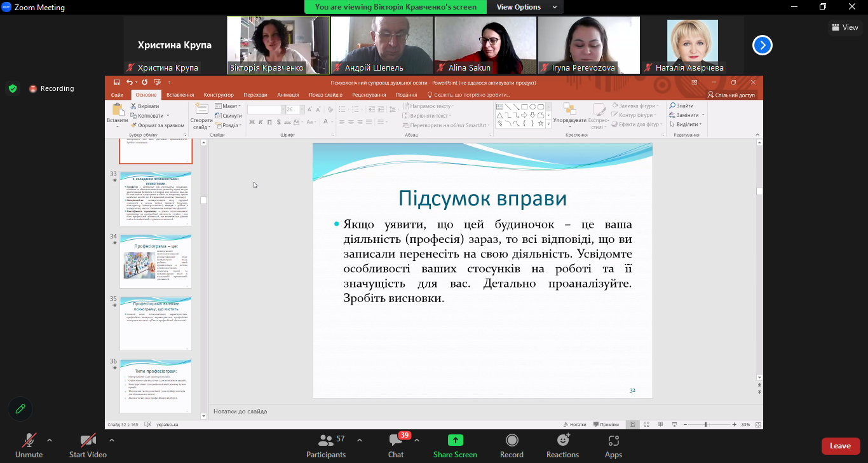The image size is (868, 463).
Task: Click the green Share Screen icon
Action: (455, 440)
